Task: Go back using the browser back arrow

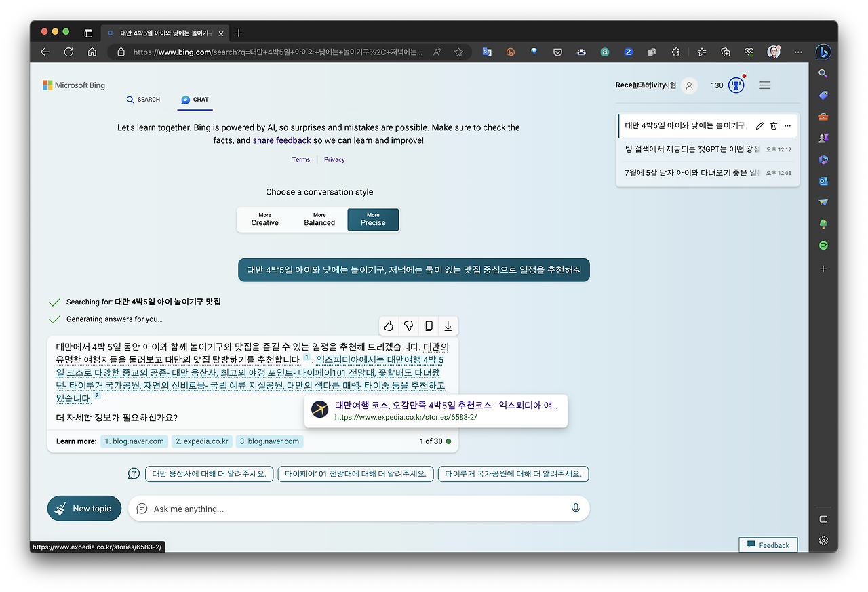Action: [x=45, y=52]
